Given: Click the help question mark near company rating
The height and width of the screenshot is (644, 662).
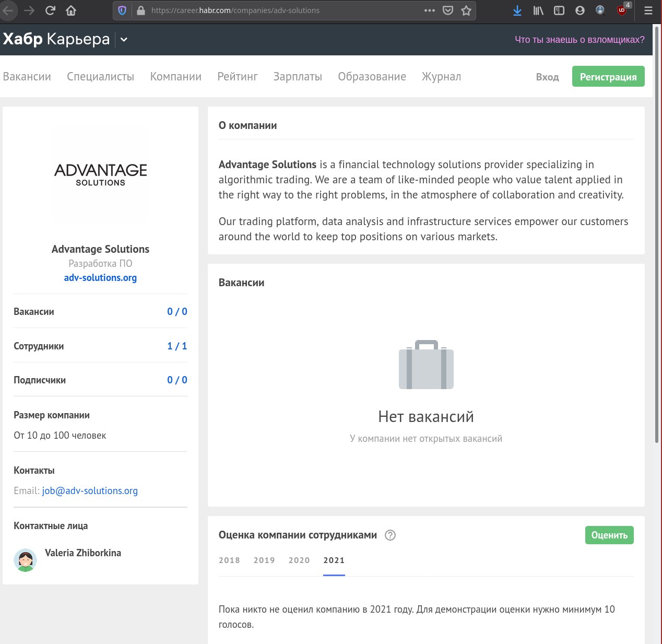Looking at the screenshot, I should pos(390,535).
